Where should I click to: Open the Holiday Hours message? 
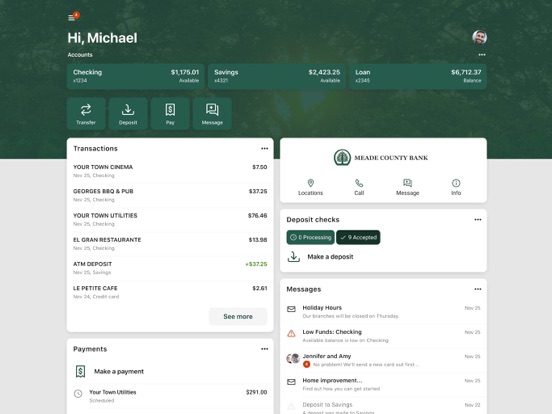[x=383, y=312]
